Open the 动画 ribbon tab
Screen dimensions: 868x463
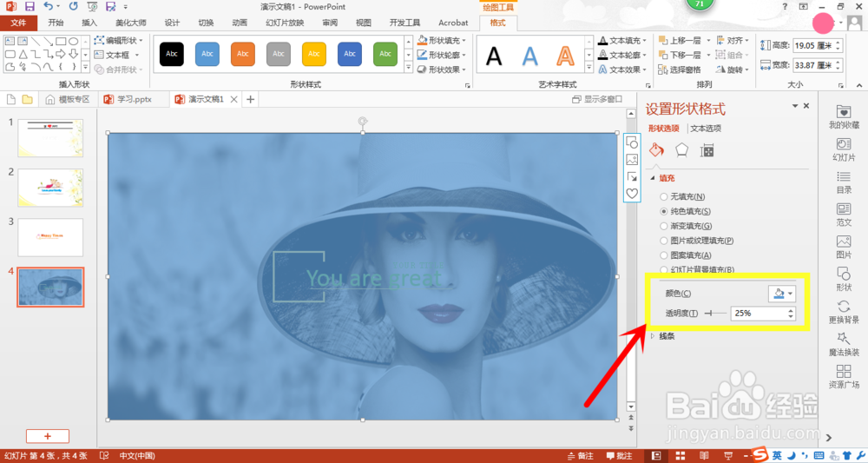(x=240, y=23)
